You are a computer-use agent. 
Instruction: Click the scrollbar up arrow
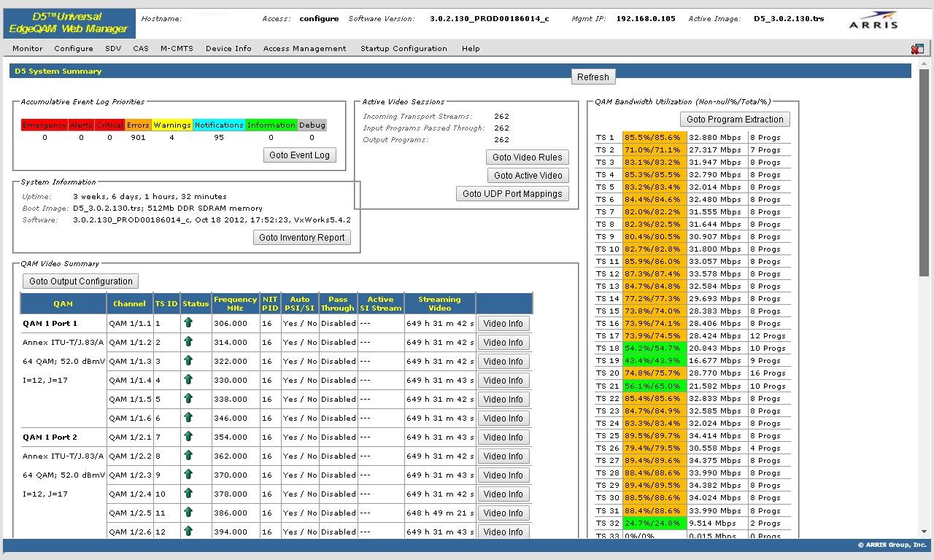pos(925,64)
